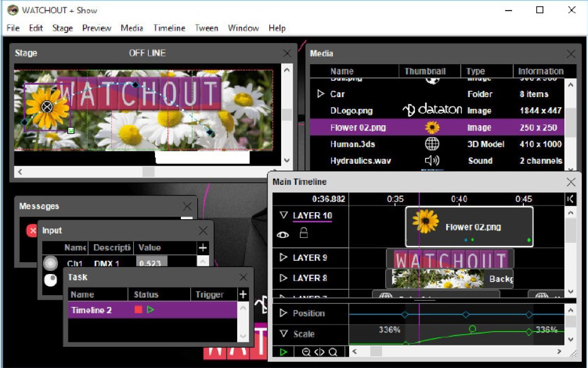The width and height of the screenshot is (588, 368).
Task: Click the red error icon in Messages
Action: 32,230
